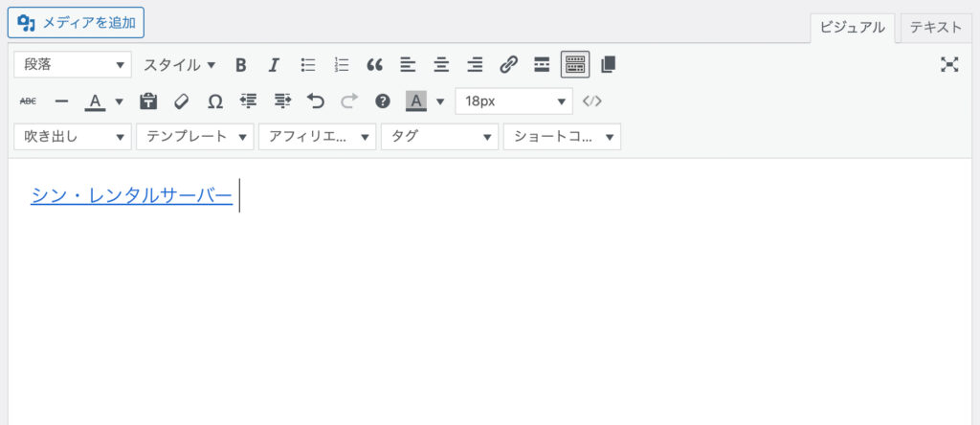Align text left
This screenshot has height=425, width=980.
(x=408, y=64)
